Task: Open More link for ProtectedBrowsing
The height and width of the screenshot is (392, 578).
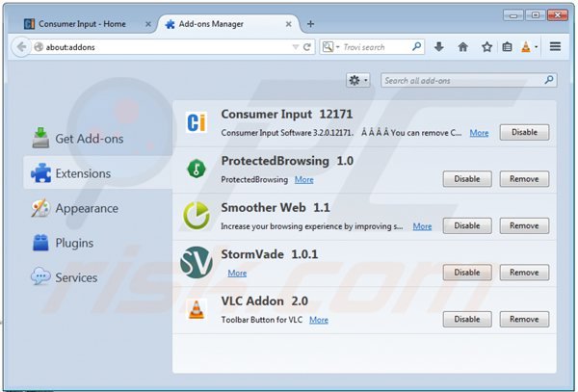Action: pos(303,180)
